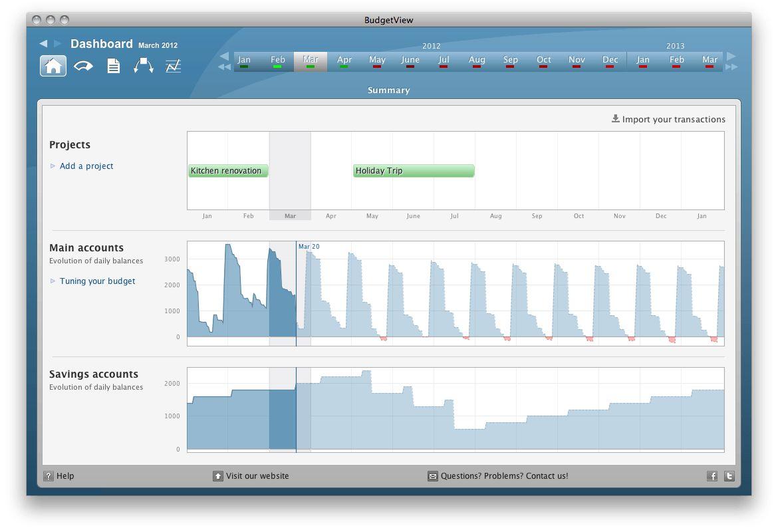
Task: Expand Tuning your budget
Action: pyautogui.click(x=97, y=281)
